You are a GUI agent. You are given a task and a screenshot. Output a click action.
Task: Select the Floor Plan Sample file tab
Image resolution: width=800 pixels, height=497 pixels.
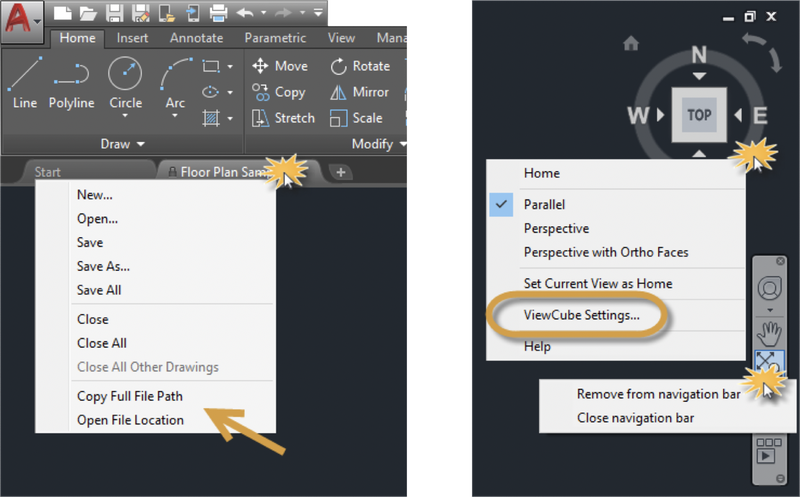click(x=239, y=172)
